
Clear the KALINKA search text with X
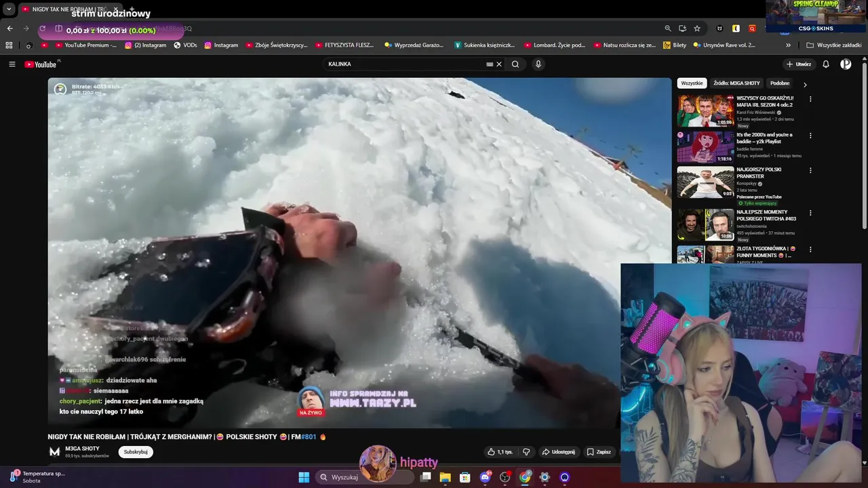pos(499,64)
